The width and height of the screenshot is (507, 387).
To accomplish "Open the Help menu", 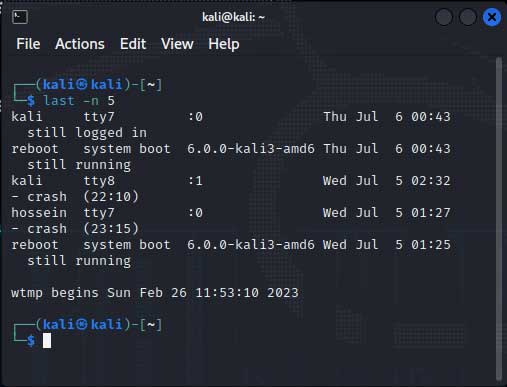I will click(224, 44).
